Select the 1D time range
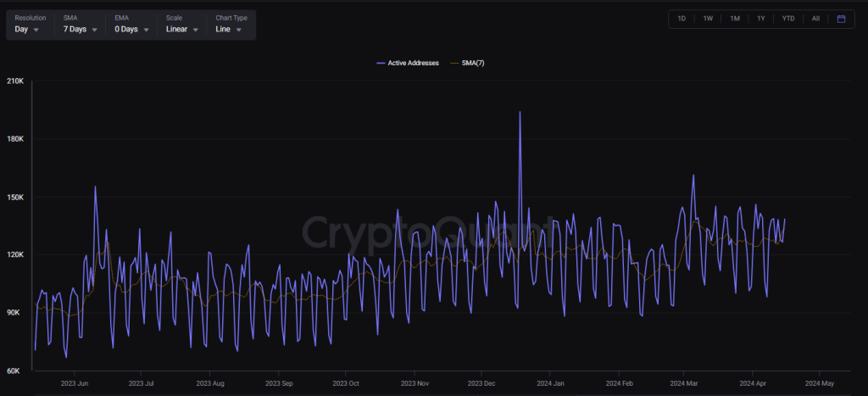The width and height of the screenshot is (868, 396). (682, 19)
